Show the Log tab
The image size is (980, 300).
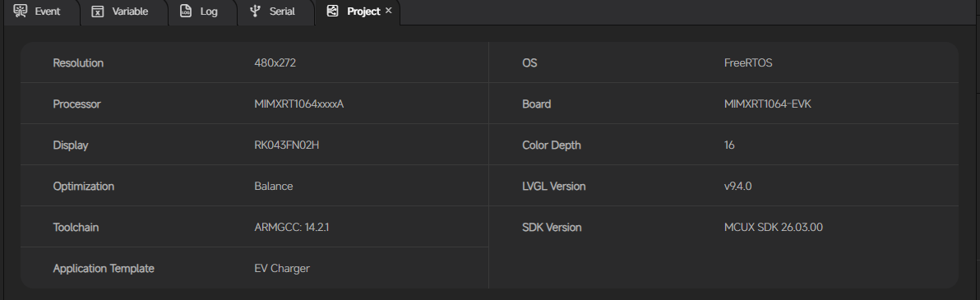click(x=202, y=12)
